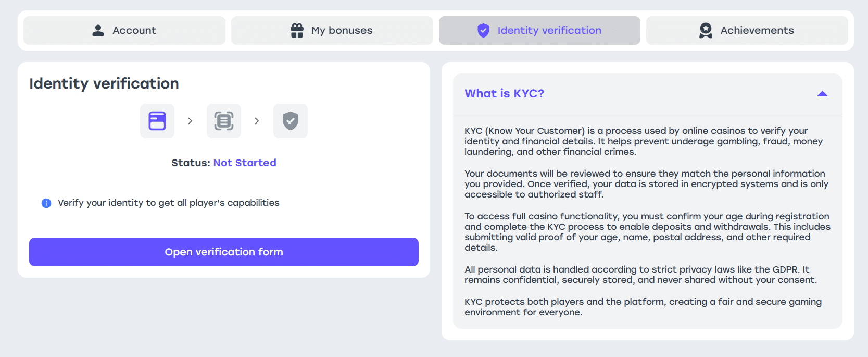Click the arrow between card and scan steps
This screenshot has width=868, height=357.
190,121
